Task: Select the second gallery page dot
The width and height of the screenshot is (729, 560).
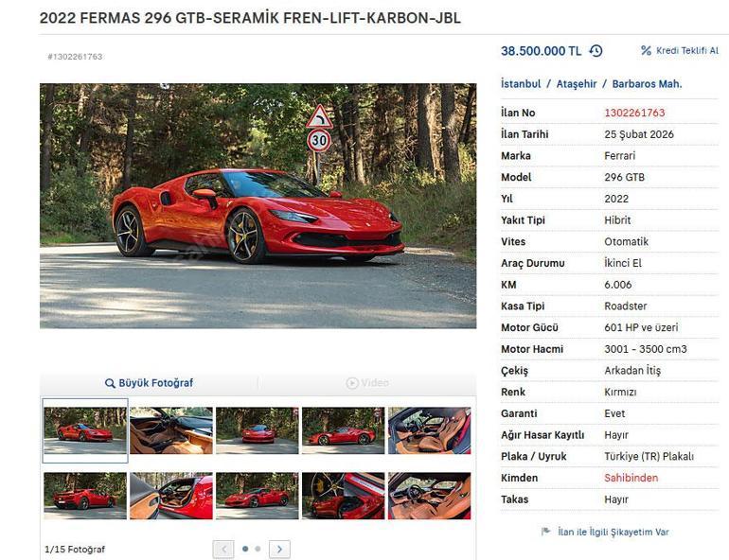Action: point(258,549)
